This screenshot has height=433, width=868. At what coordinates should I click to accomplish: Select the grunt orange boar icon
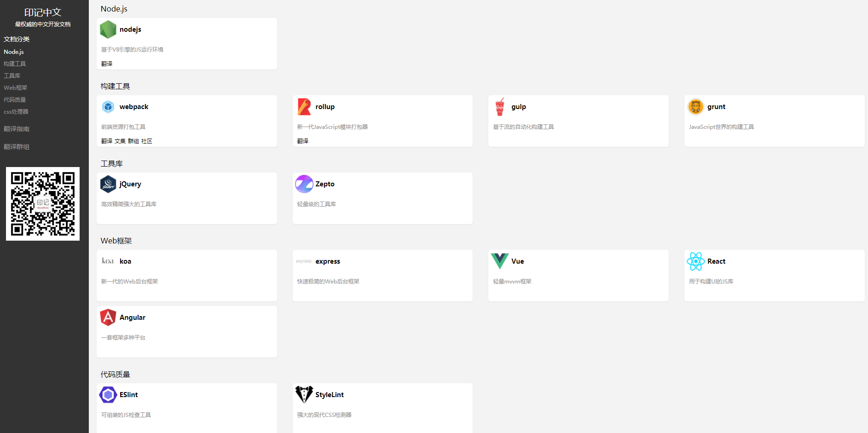tap(695, 107)
